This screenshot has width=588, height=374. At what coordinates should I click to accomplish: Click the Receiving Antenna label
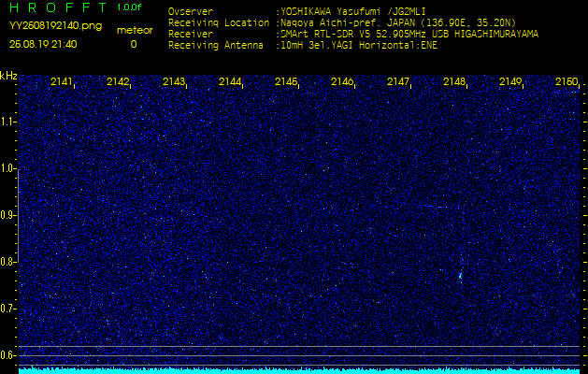coord(216,46)
